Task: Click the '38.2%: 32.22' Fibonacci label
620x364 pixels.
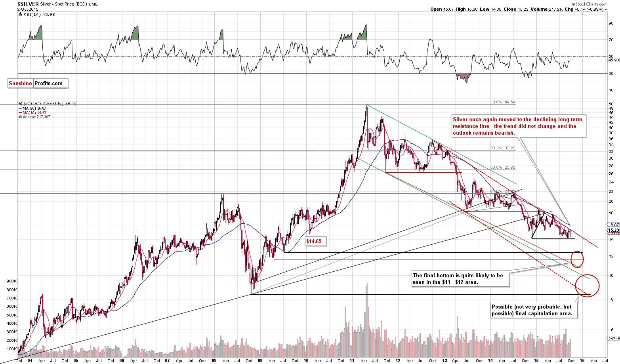Action: pos(503,148)
